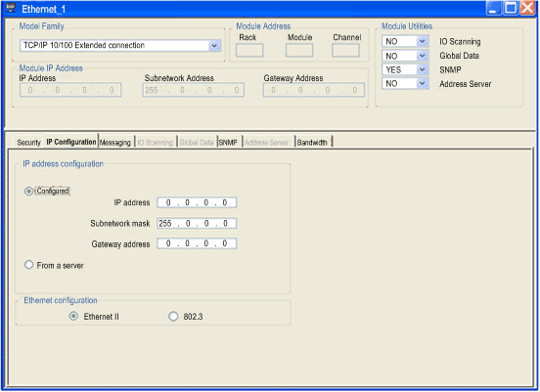
Task: Expand the Global Data utility dropdown
Action: click(422, 56)
